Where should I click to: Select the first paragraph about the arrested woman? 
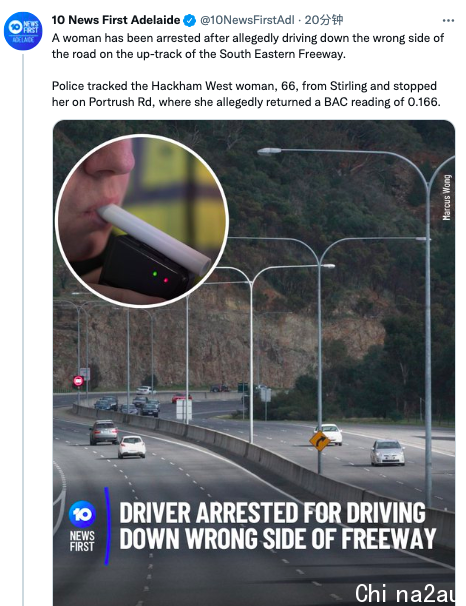pos(248,46)
